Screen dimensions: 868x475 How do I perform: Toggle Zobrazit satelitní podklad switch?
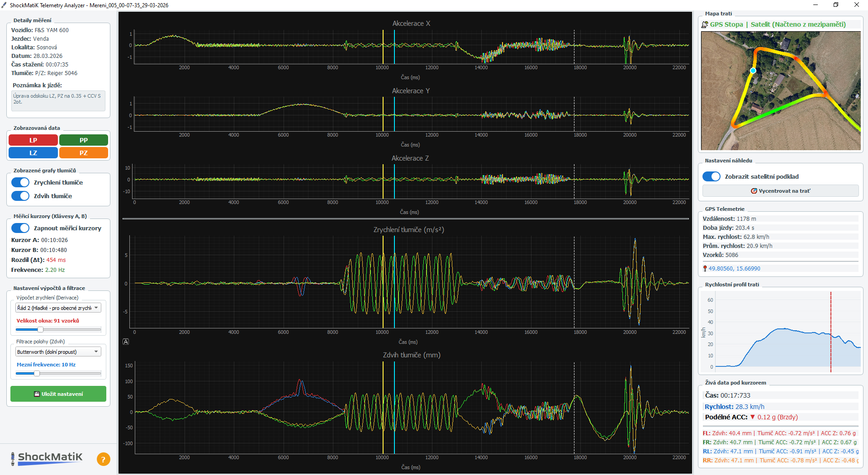click(x=711, y=176)
